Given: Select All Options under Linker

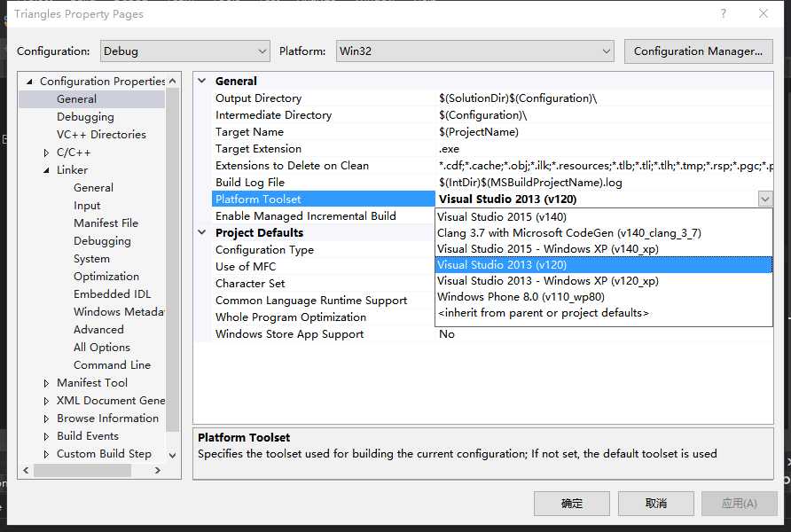Looking at the screenshot, I should click(x=102, y=347).
